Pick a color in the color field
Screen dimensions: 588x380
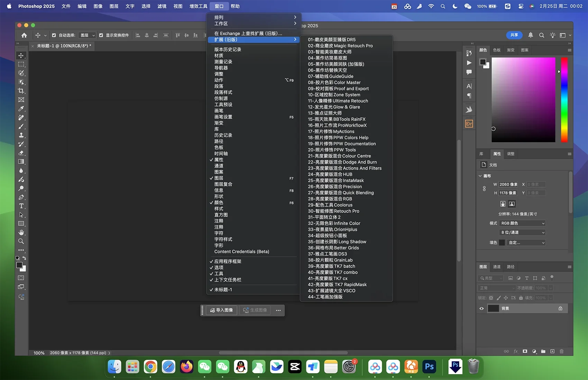tap(523, 100)
